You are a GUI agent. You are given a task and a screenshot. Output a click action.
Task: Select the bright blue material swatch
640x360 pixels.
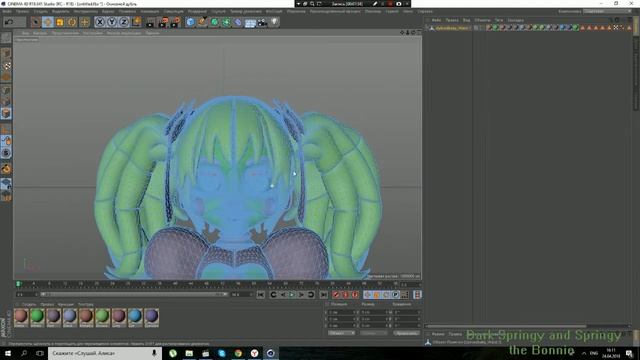[x=135, y=318]
